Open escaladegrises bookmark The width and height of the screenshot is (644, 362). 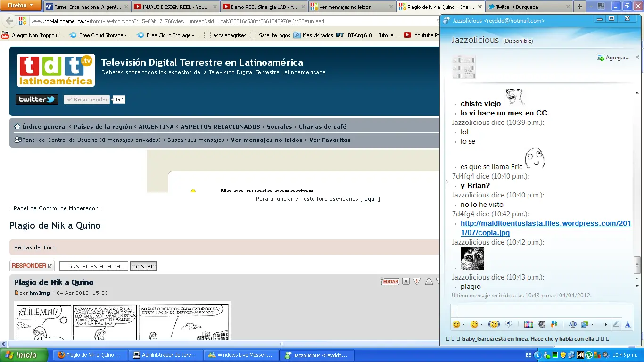coord(225,35)
